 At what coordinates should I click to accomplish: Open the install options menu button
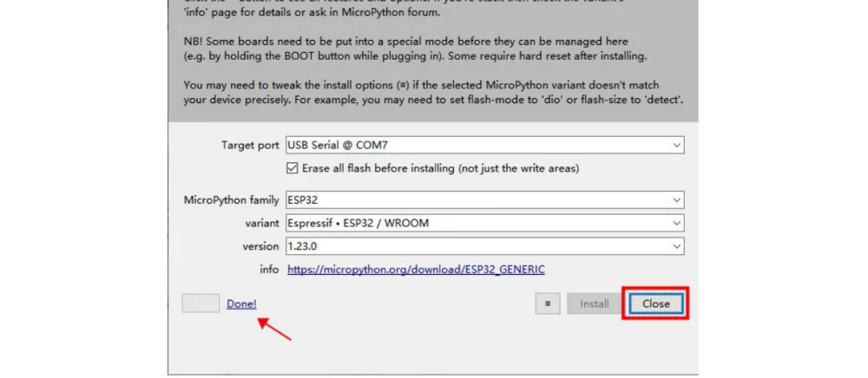tap(548, 303)
